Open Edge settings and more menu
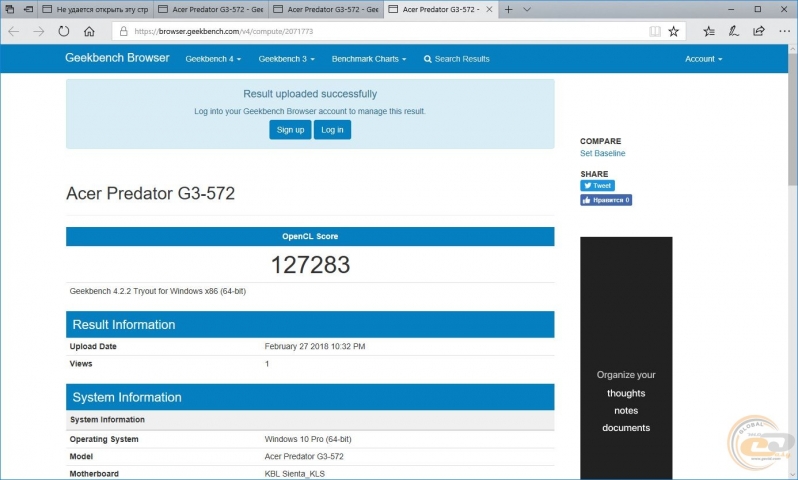This screenshot has width=798, height=480. click(x=784, y=32)
